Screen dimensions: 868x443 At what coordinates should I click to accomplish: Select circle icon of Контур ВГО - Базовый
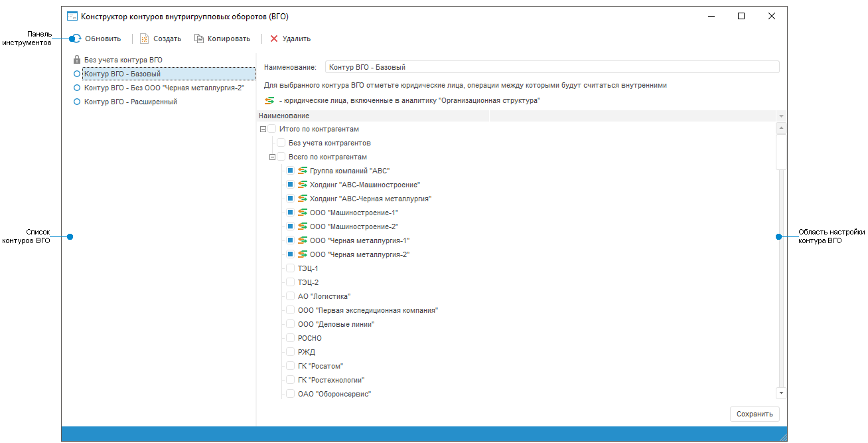[77, 74]
